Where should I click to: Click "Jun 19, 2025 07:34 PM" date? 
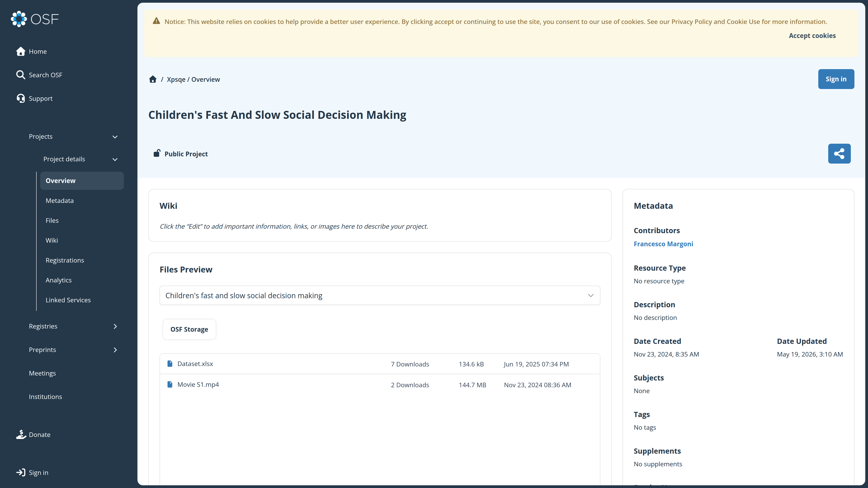click(x=536, y=364)
